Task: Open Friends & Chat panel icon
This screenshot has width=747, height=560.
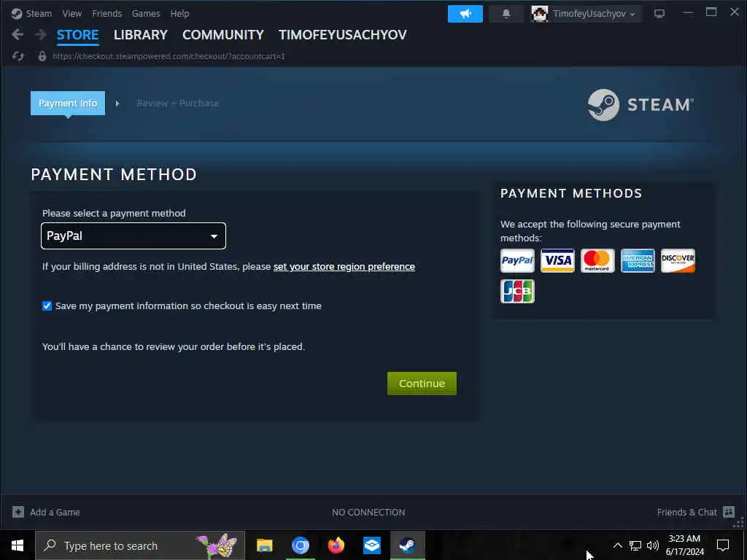Action: [729, 512]
